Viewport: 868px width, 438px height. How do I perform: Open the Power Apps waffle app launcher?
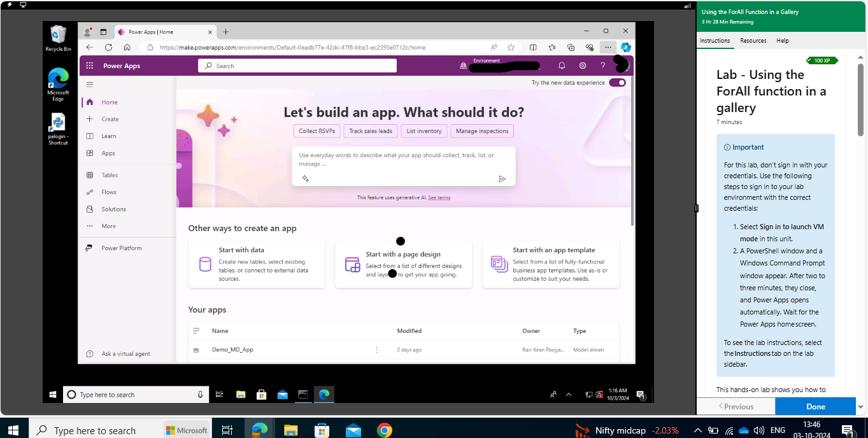click(x=90, y=66)
